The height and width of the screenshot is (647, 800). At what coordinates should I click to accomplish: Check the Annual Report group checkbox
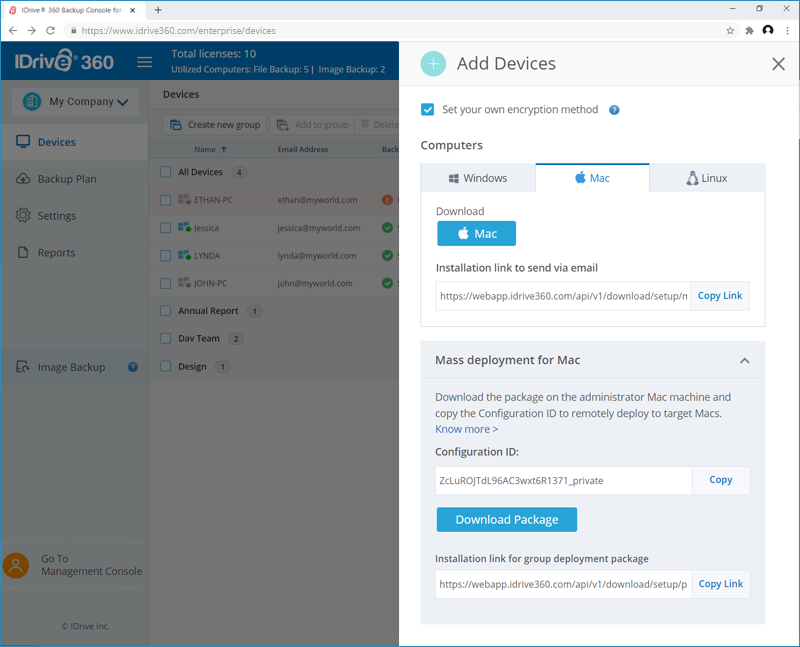tap(165, 311)
